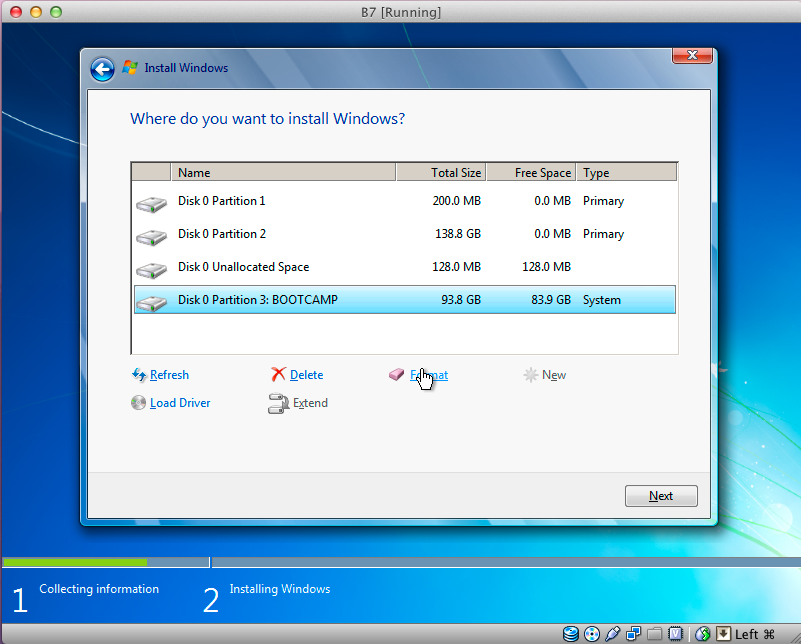Click the Next button

pos(661,496)
